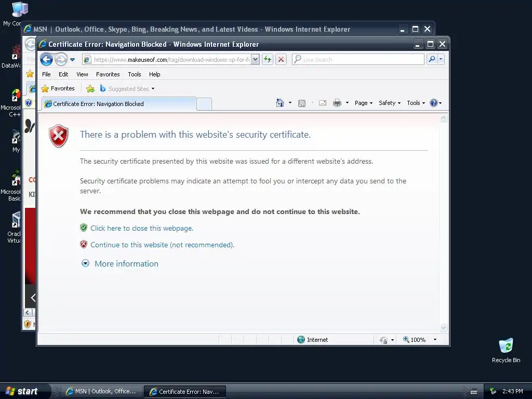Click the page scrollbar down arrow
This screenshot has height=399, width=532.
[444, 328]
